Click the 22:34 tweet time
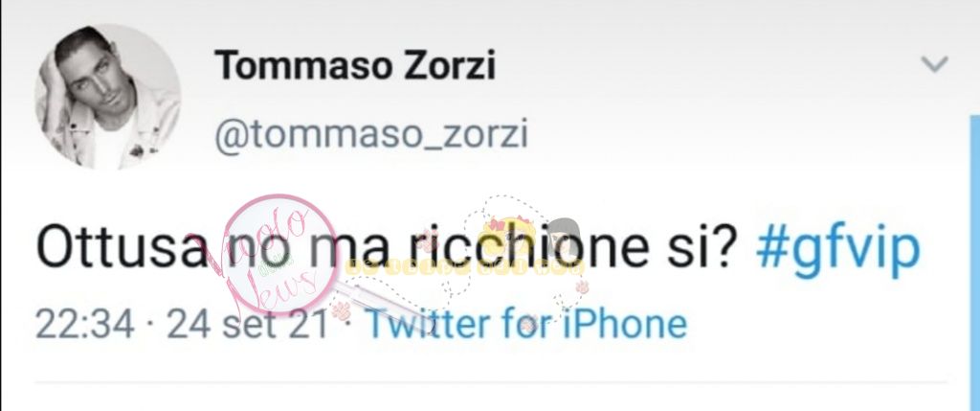 (x=85, y=325)
